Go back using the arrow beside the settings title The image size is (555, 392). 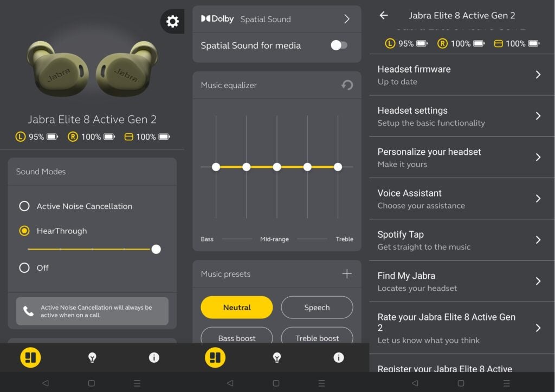coord(384,15)
